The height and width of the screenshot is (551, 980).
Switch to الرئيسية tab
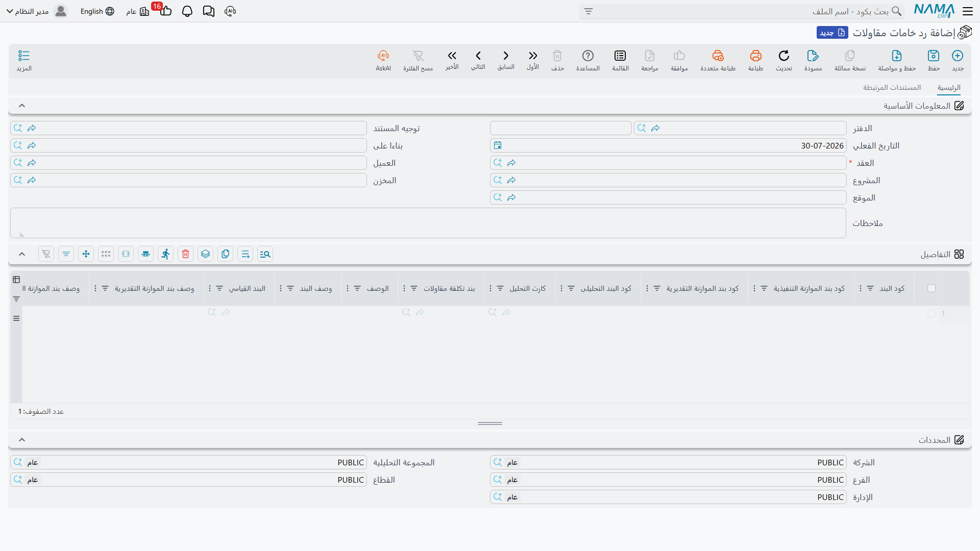(x=949, y=88)
